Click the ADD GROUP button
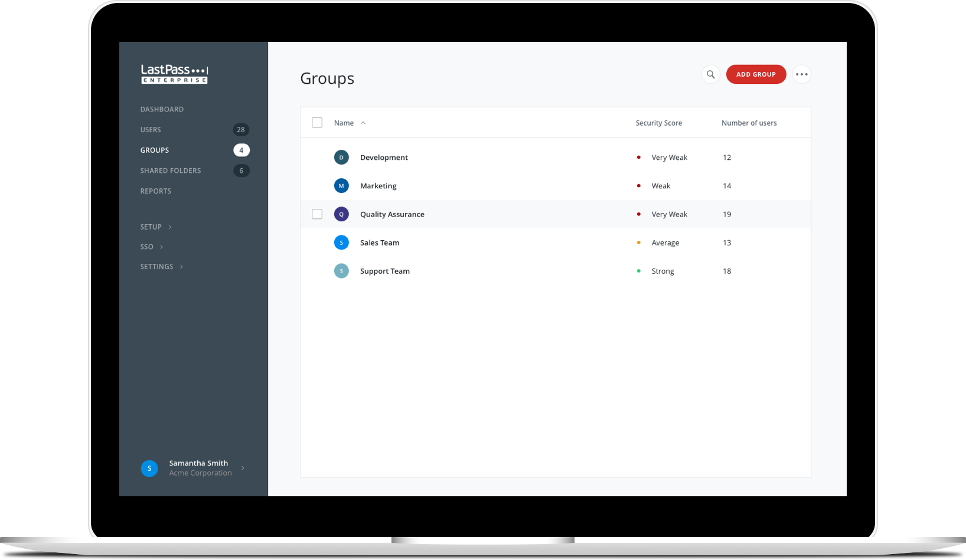 click(756, 74)
